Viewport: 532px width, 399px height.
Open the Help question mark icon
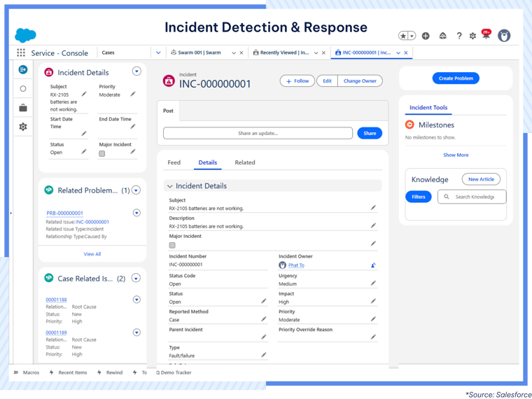click(459, 36)
